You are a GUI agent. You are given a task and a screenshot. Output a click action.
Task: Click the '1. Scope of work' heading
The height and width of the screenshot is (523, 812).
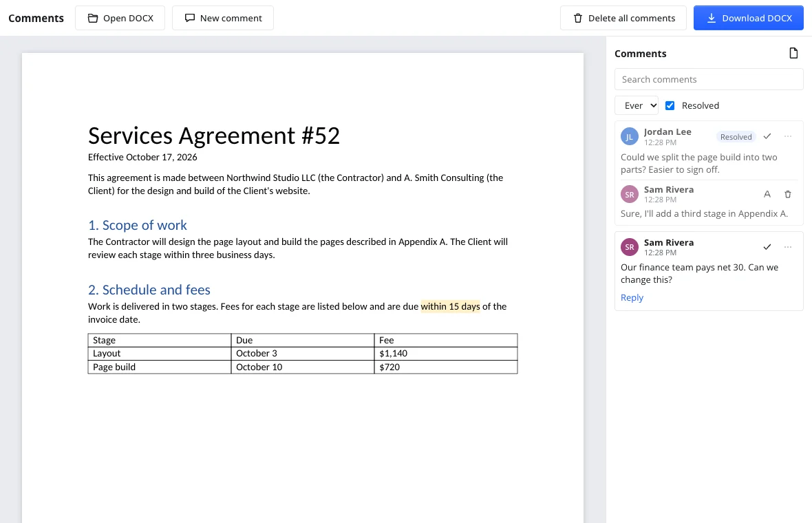(137, 225)
